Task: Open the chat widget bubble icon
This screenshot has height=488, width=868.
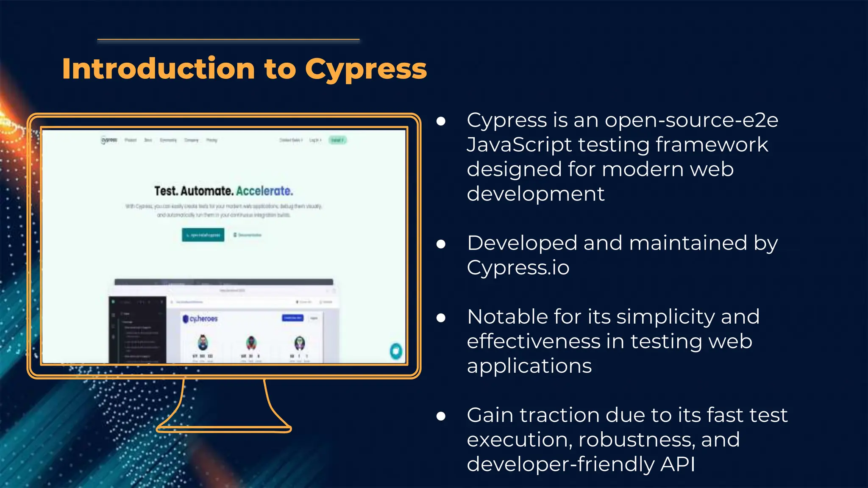Action: [x=396, y=351]
